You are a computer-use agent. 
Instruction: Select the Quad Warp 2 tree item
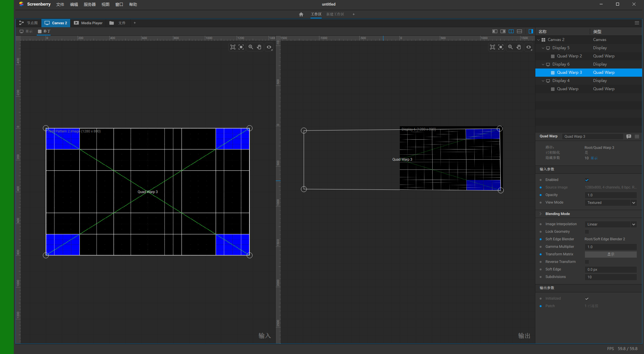click(x=569, y=56)
